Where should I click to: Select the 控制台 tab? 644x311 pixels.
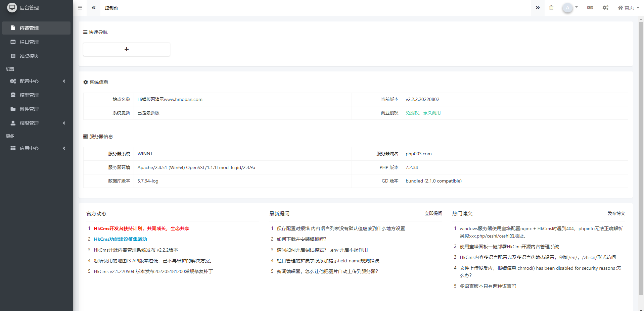click(x=111, y=8)
